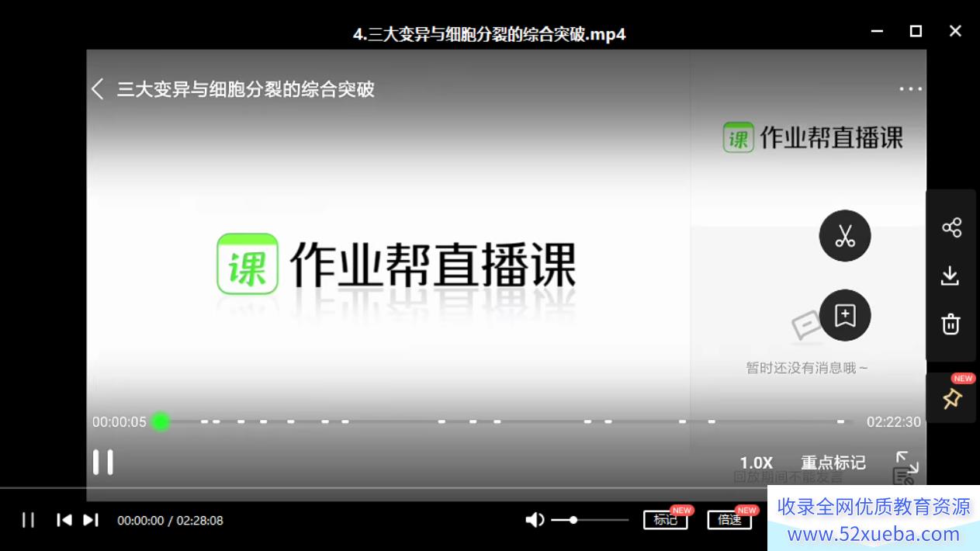Pause the video with the inner pause button
The width and height of the screenshot is (980, 551).
pos(102,462)
